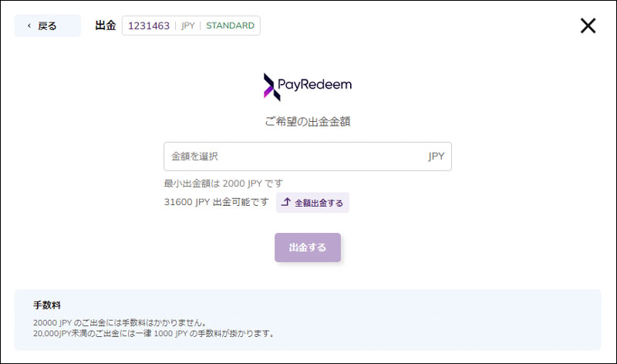Image resolution: width=617 pixels, height=364 pixels.
Task: Click the upward arrow icon beside 全額出金する
Action: point(286,203)
